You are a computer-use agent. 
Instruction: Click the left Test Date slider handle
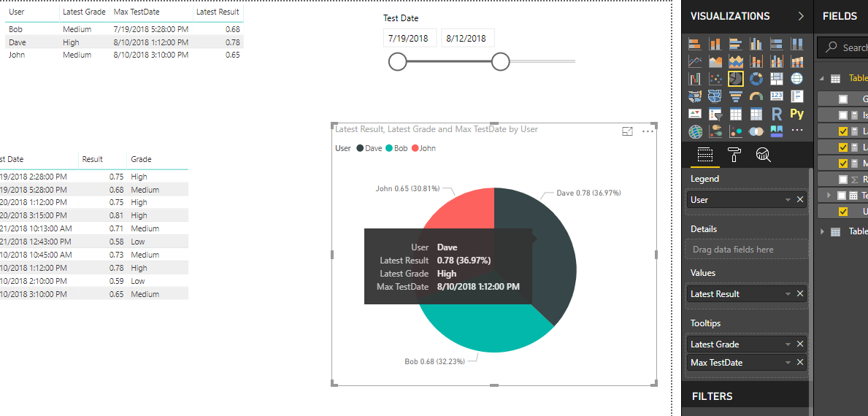[397, 62]
